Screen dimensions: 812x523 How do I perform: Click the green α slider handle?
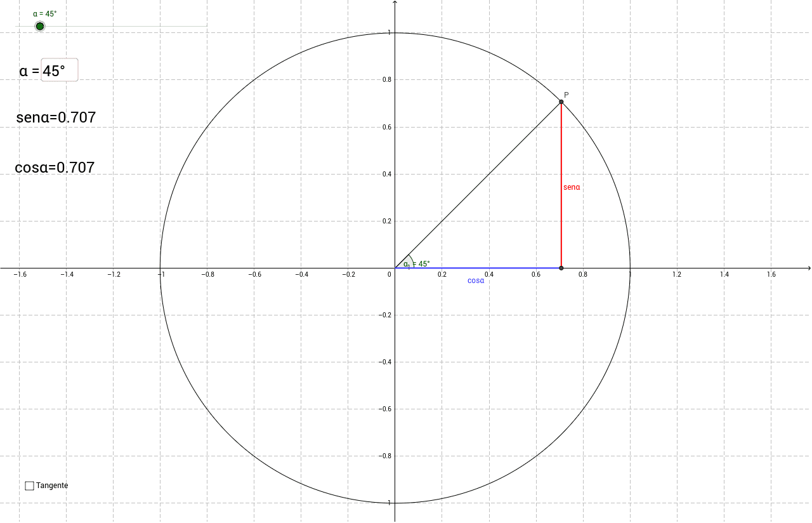(x=40, y=26)
